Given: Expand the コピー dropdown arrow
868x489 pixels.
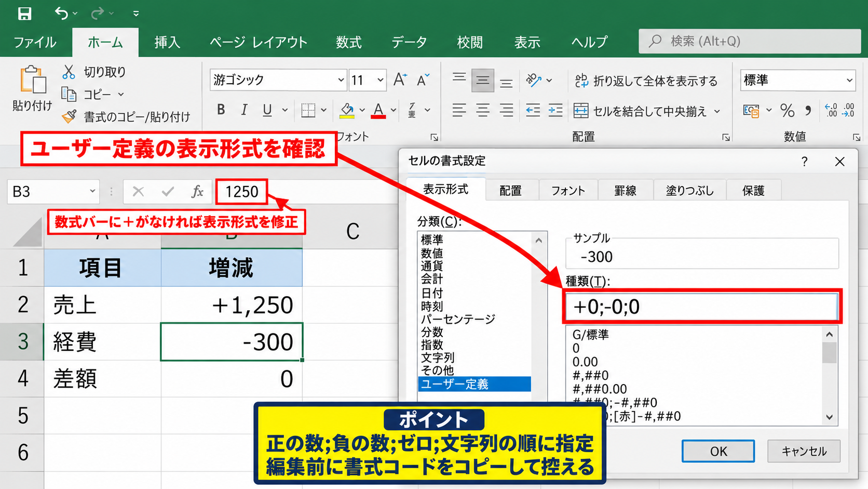Looking at the screenshot, I should coord(121,95).
